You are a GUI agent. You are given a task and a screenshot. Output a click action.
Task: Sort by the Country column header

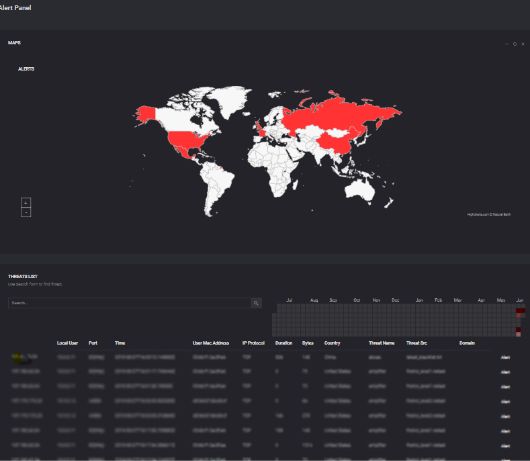point(332,343)
